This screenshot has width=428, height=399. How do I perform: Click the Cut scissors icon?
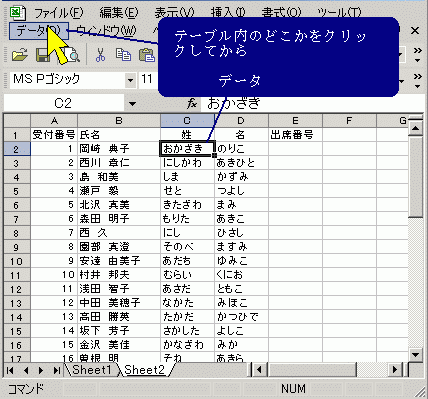click(x=100, y=55)
